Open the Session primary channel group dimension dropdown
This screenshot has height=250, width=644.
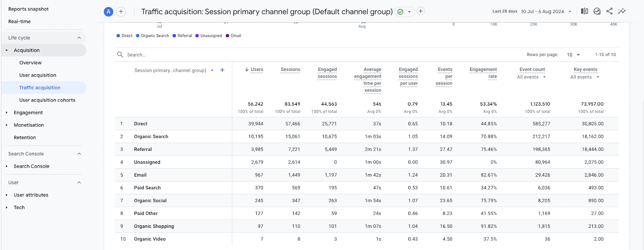coord(212,71)
